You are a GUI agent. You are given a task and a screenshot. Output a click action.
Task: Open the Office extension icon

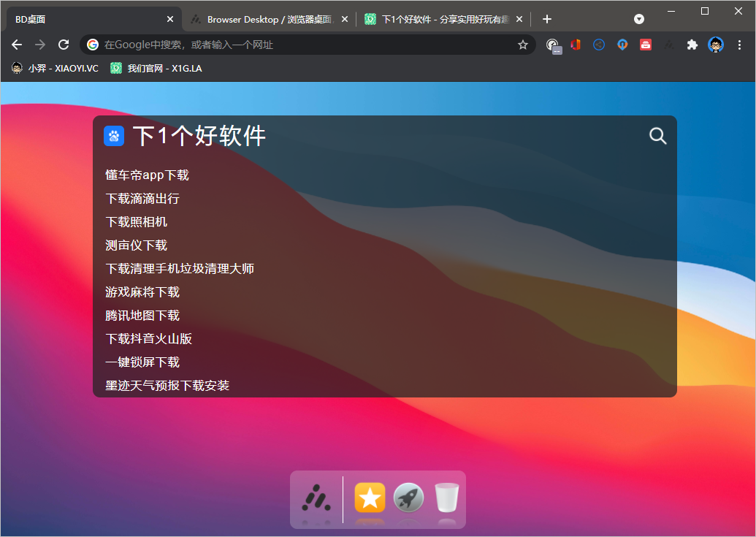click(x=576, y=45)
